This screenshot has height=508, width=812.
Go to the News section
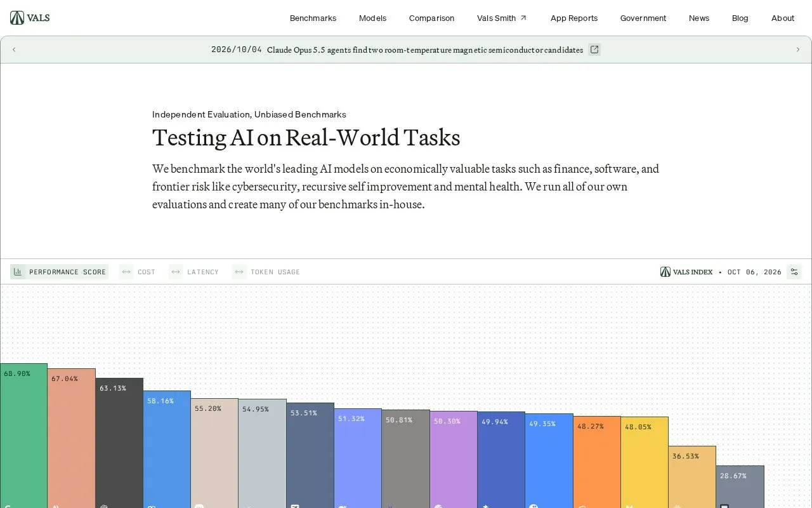click(x=699, y=18)
